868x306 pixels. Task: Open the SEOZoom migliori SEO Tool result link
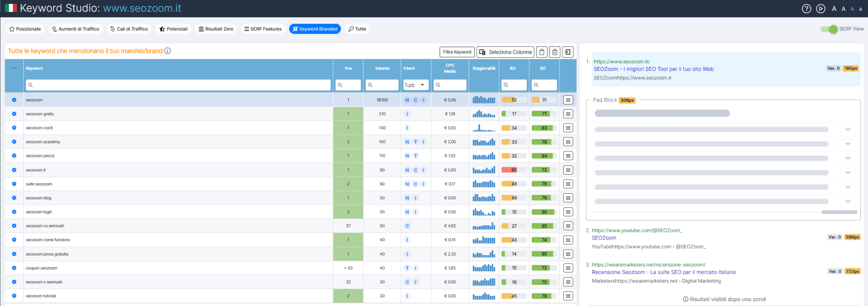tap(654, 69)
